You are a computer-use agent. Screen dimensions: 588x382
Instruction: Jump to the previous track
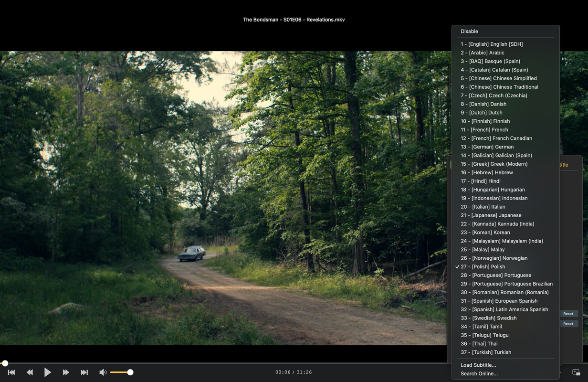[11, 372]
